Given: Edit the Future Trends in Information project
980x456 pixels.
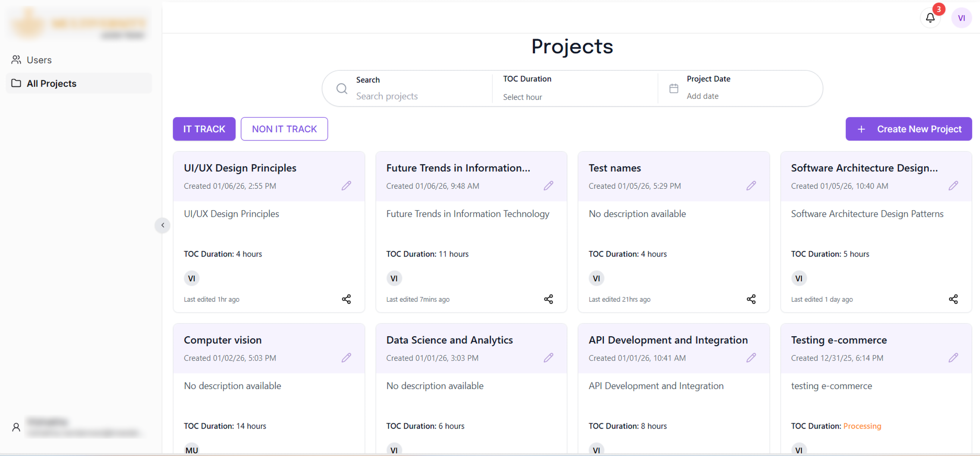Looking at the screenshot, I should click(548, 186).
